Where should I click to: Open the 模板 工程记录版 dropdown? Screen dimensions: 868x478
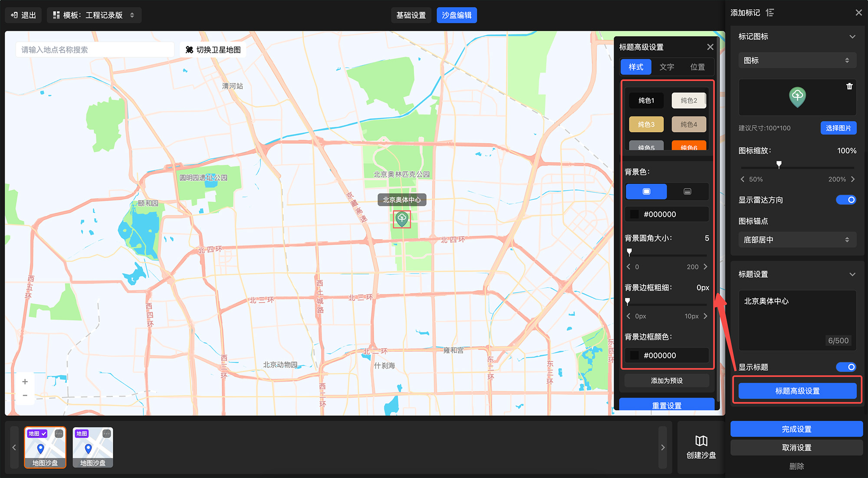coord(94,15)
